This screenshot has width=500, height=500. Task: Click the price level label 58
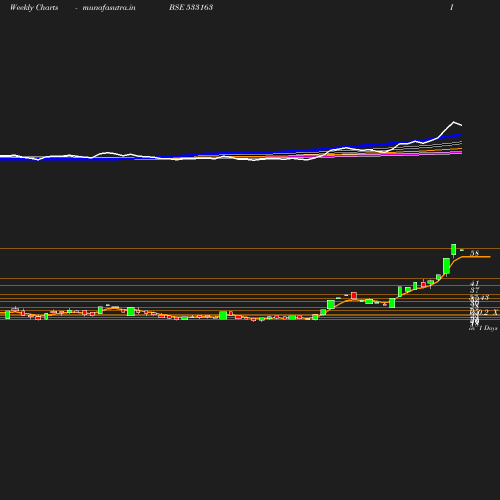tap(474, 253)
